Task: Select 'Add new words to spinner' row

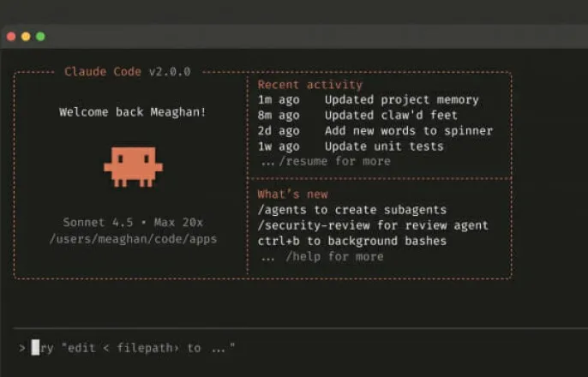Action: [375, 131]
